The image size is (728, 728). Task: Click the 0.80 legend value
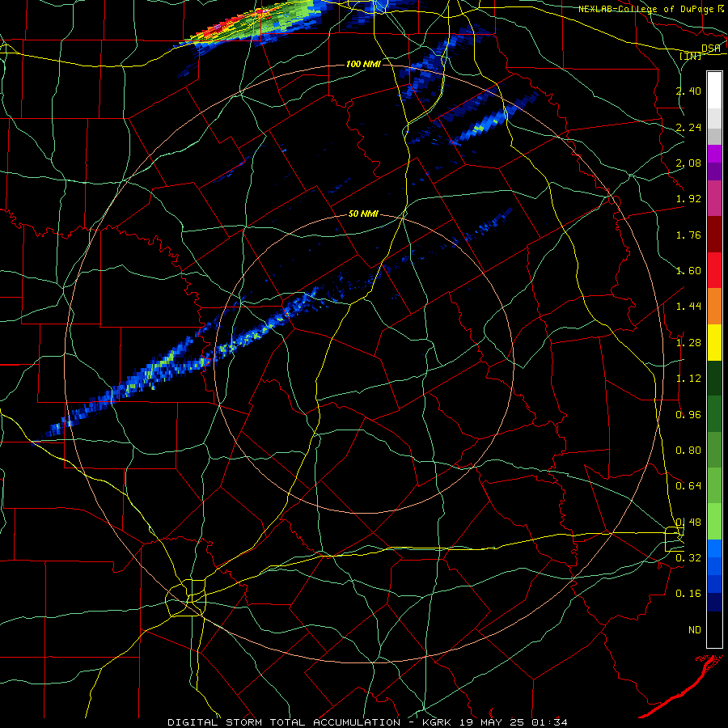point(688,451)
